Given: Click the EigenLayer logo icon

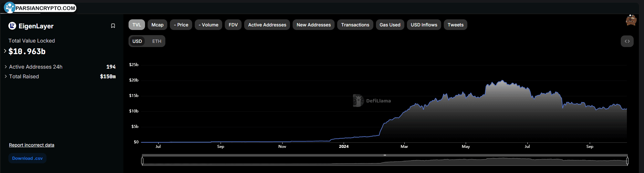Looking at the screenshot, I should click(x=12, y=26).
